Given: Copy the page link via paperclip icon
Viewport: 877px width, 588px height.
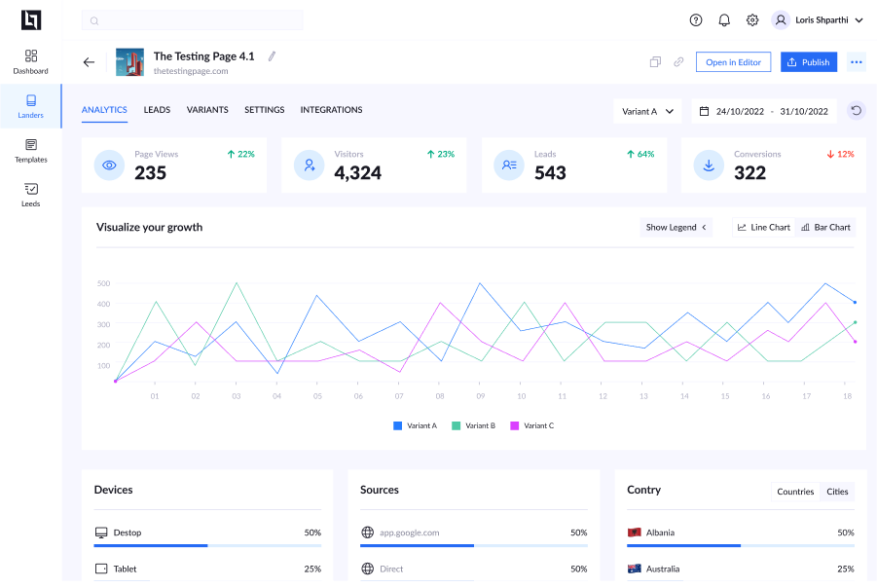Looking at the screenshot, I should [x=677, y=61].
